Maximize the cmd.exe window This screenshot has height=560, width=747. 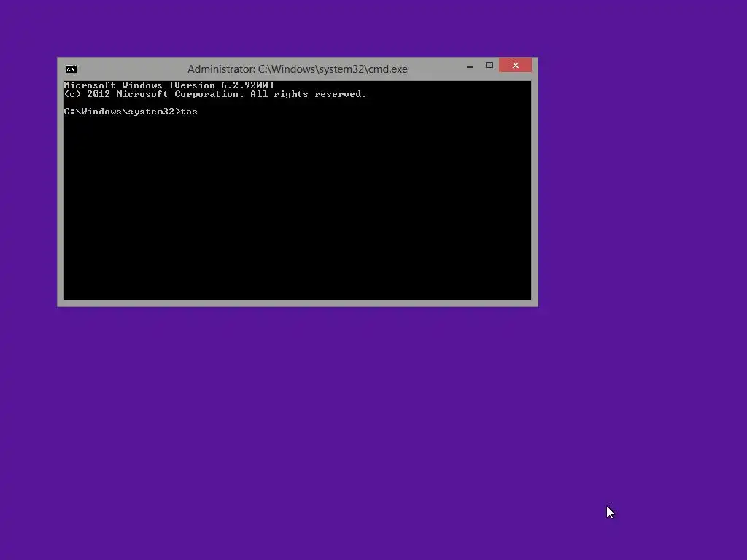(x=489, y=65)
